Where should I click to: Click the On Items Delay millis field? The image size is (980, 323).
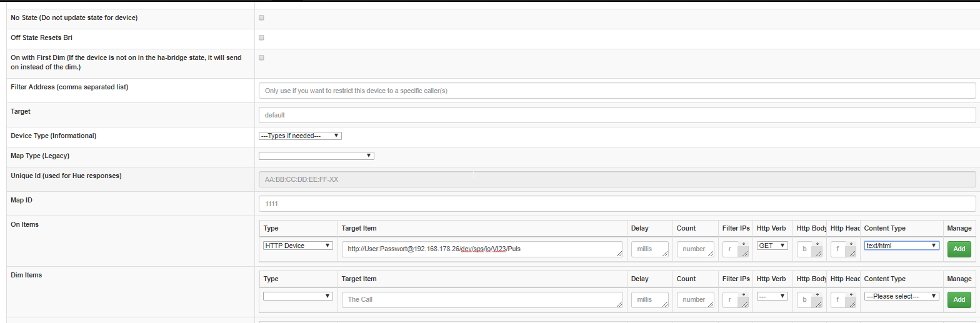coord(649,249)
